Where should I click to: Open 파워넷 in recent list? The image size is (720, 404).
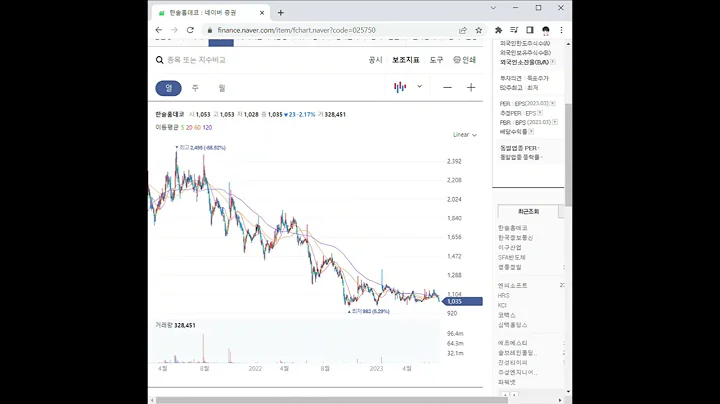506,382
